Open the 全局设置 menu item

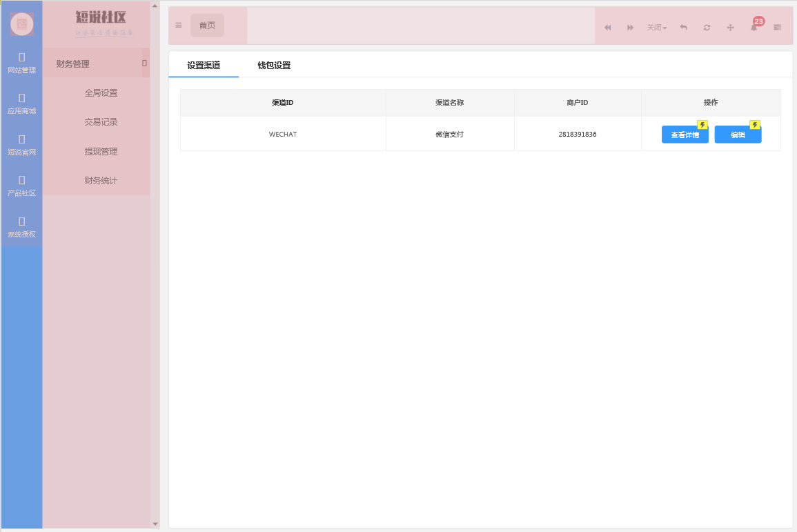101,93
